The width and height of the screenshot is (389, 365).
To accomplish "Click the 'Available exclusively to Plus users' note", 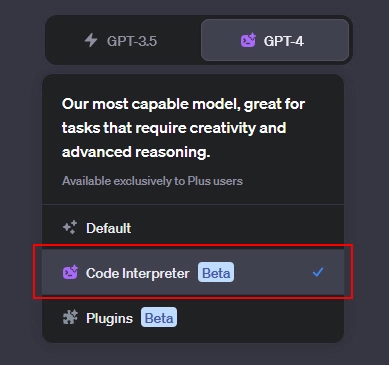I will click(x=152, y=181).
